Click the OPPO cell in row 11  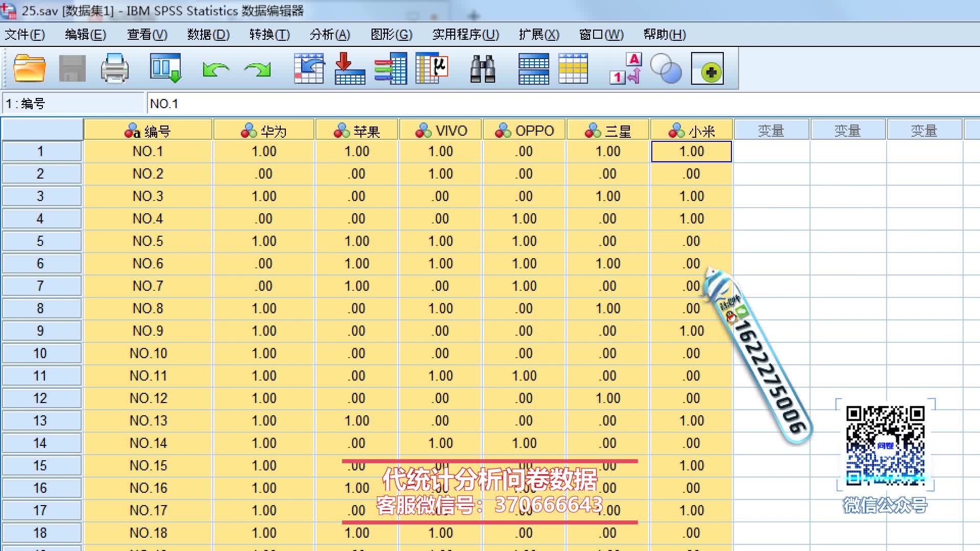click(524, 376)
